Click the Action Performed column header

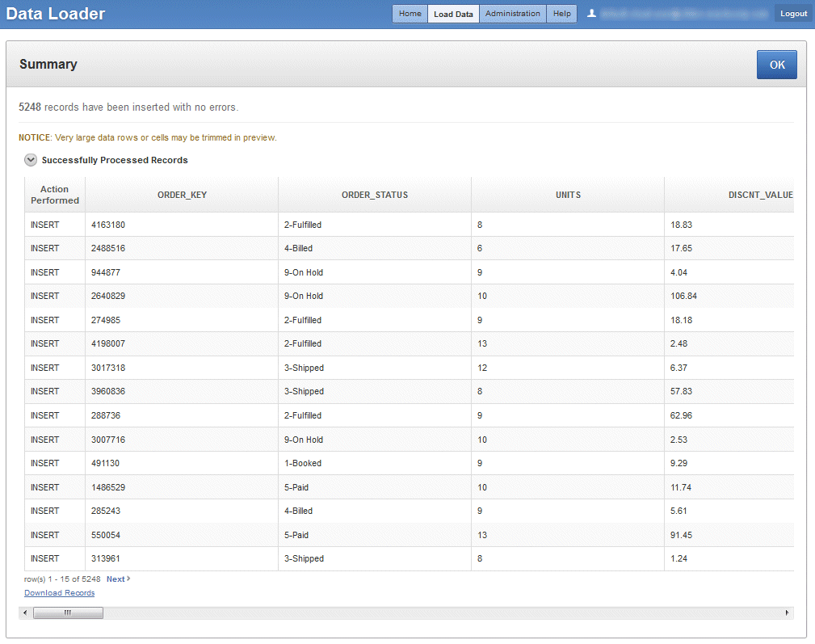[x=55, y=195]
